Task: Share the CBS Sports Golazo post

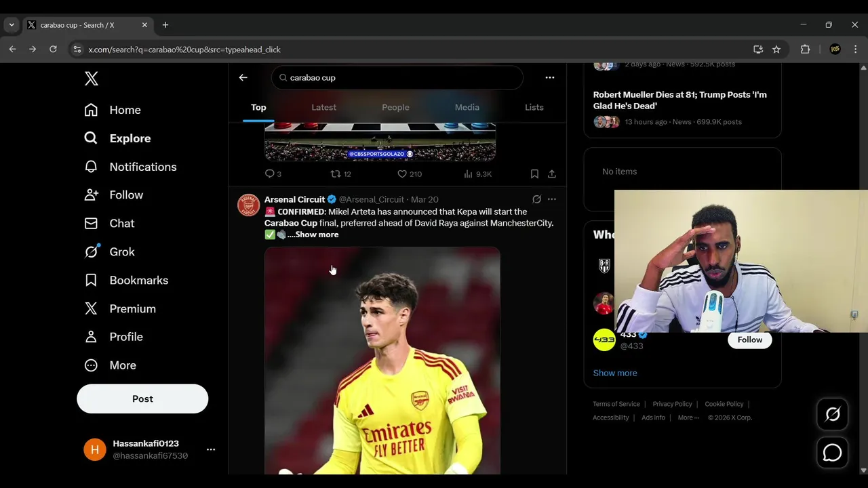Action: click(x=552, y=174)
